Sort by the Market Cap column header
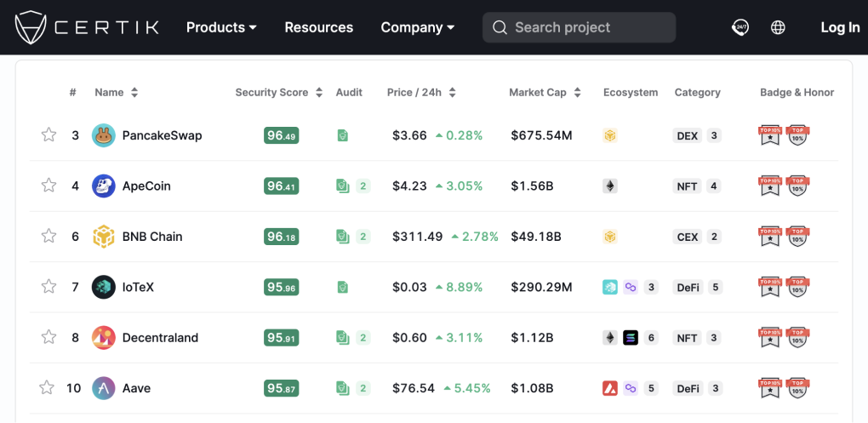The height and width of the screenshot is (423, 868). pos(545,92)
